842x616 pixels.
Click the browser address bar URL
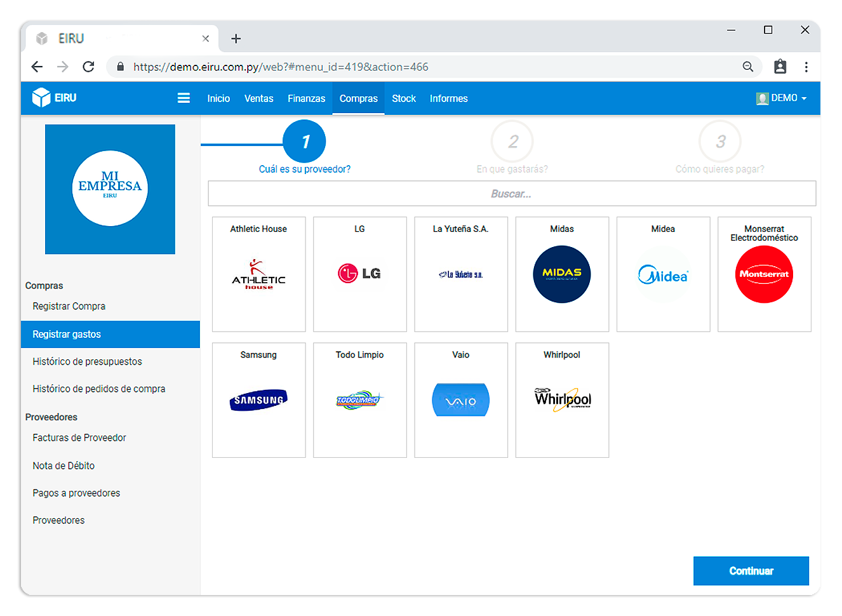(281, 67)
